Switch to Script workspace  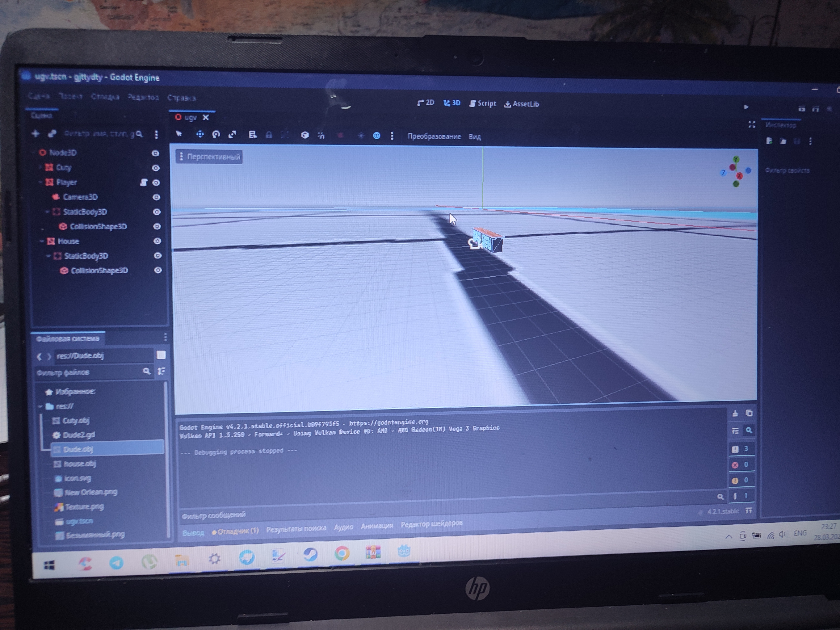click(x=483, y=103)
